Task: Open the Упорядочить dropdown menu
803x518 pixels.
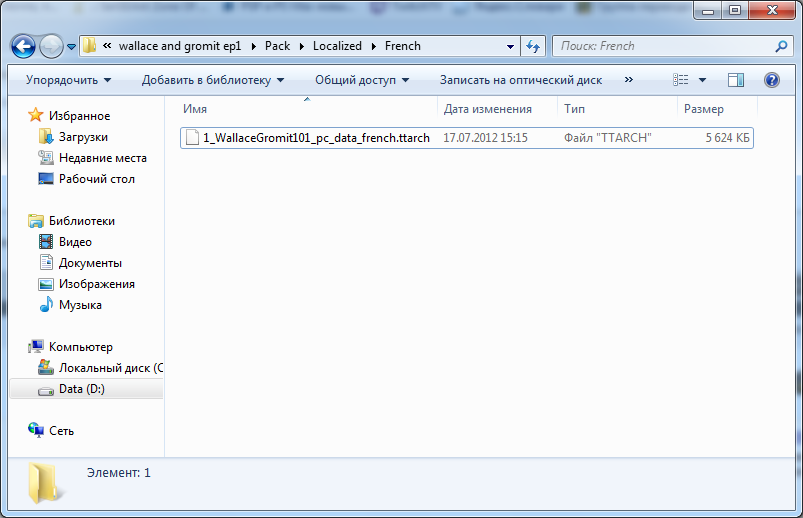Action: (69, 80)
